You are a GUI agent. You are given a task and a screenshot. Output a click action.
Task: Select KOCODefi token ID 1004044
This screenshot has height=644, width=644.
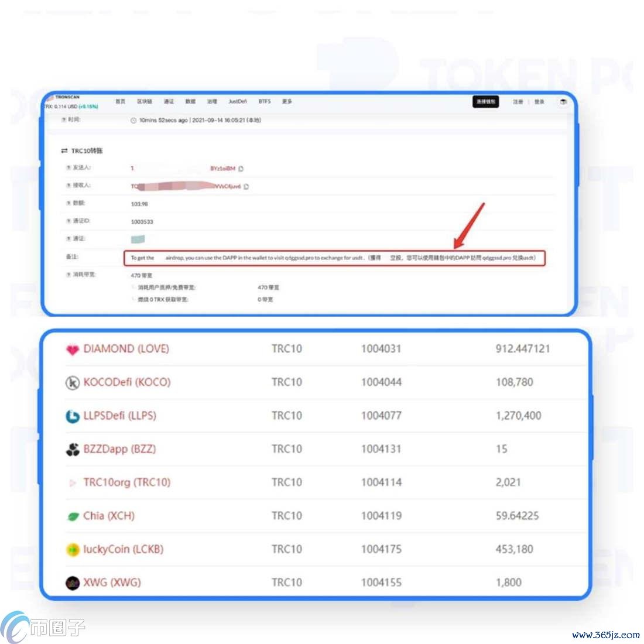[x=381, y=382]
